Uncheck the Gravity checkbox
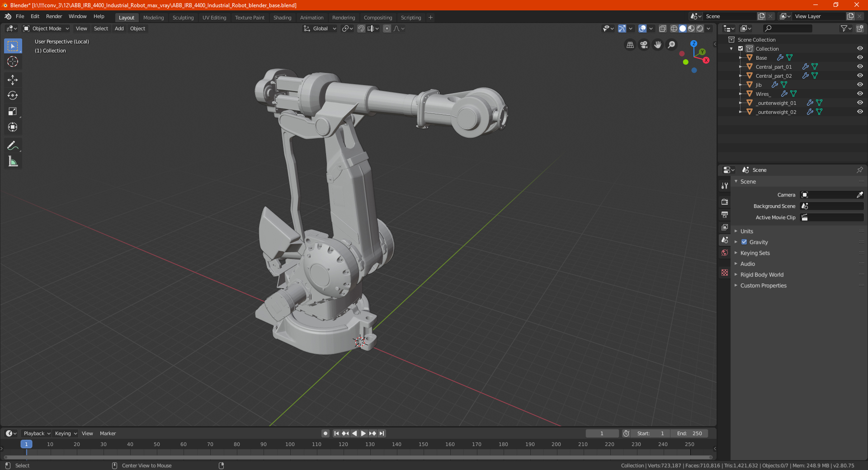This screenshot has height=470, width=868. pos(744,242)
